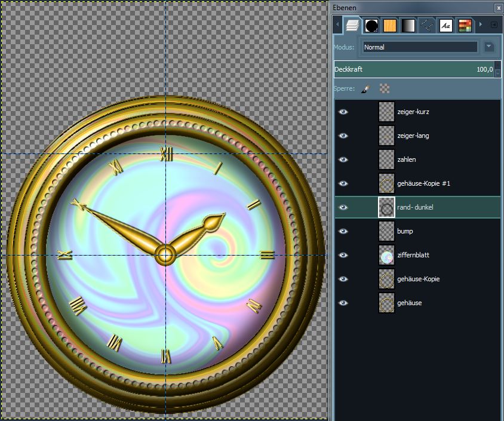This screenshot has width=504, height=421.
Task: Switch to the Layers (Ebenen) tab
Action: (353, 26)
